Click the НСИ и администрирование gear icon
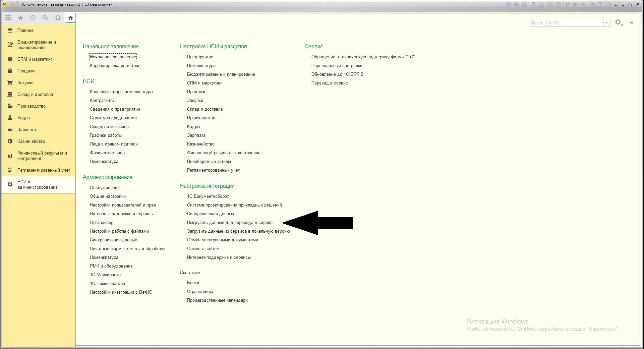The image size is (644, 349). click(x=10, y=184)
